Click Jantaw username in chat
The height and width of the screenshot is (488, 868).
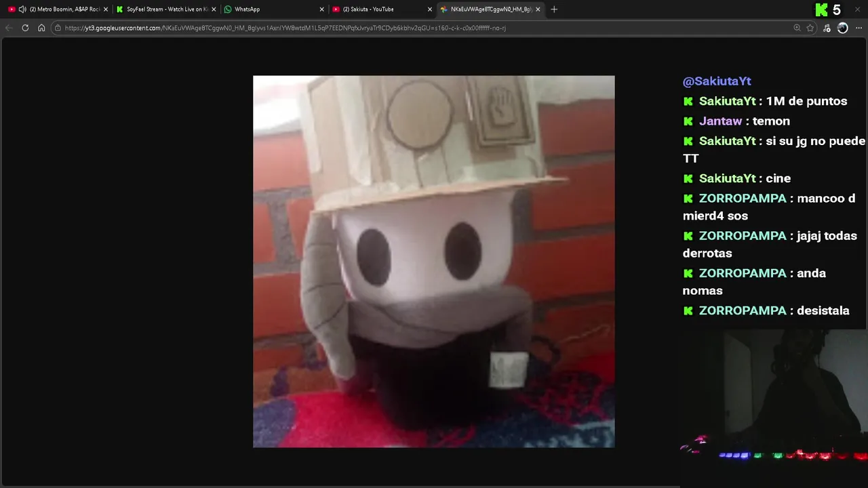click(720, 121)
